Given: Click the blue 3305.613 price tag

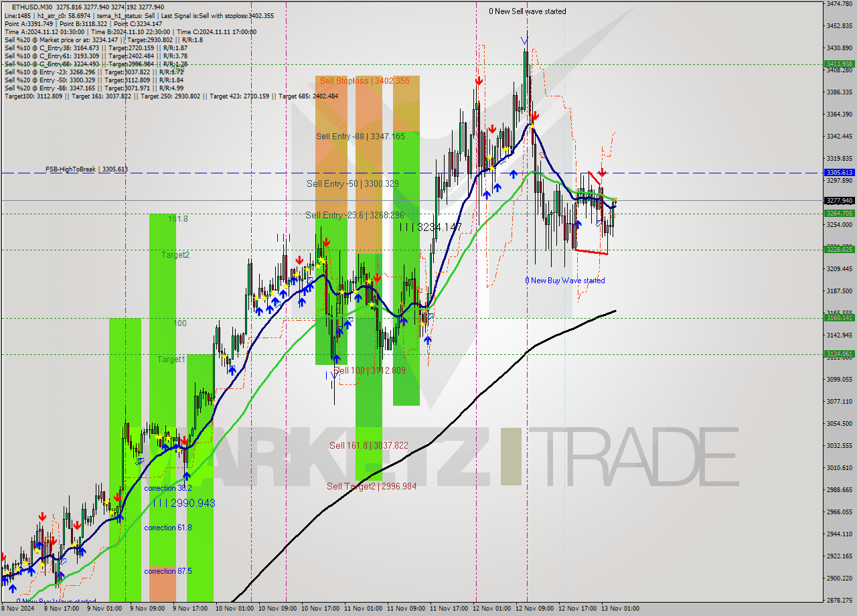Looking at the screenshot, I should [839, 172].
